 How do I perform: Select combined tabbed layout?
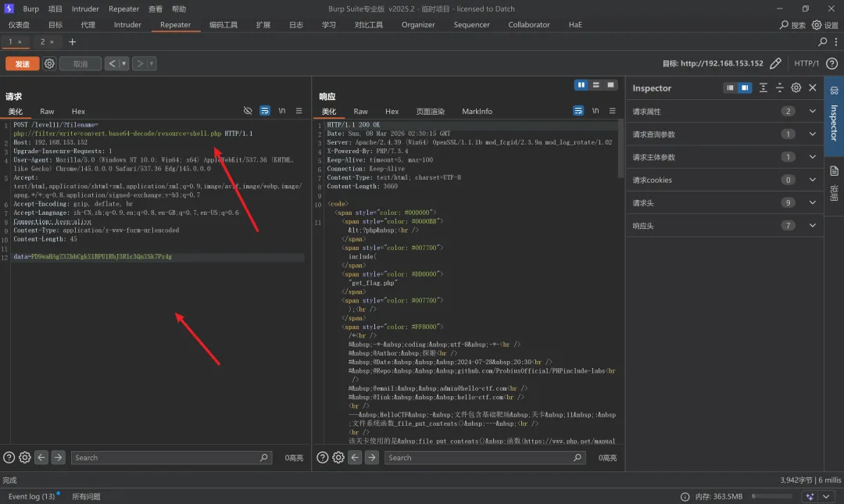tap(610, 85)
